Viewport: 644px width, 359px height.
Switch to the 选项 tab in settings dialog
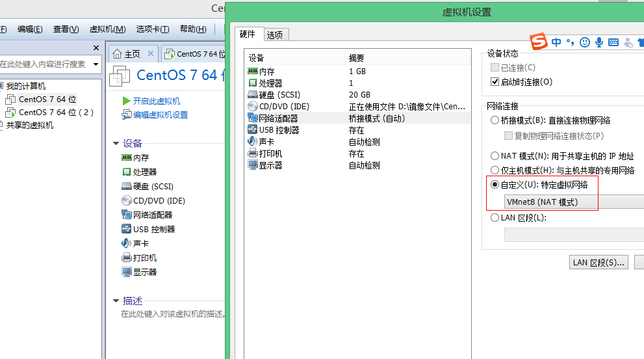coord(275,35)
